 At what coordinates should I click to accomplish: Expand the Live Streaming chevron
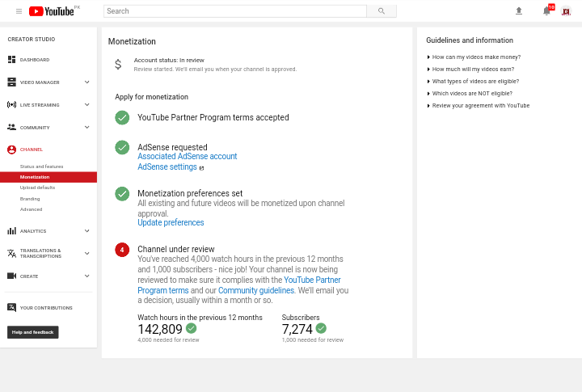pyautogui.click(x=86, y=105)
